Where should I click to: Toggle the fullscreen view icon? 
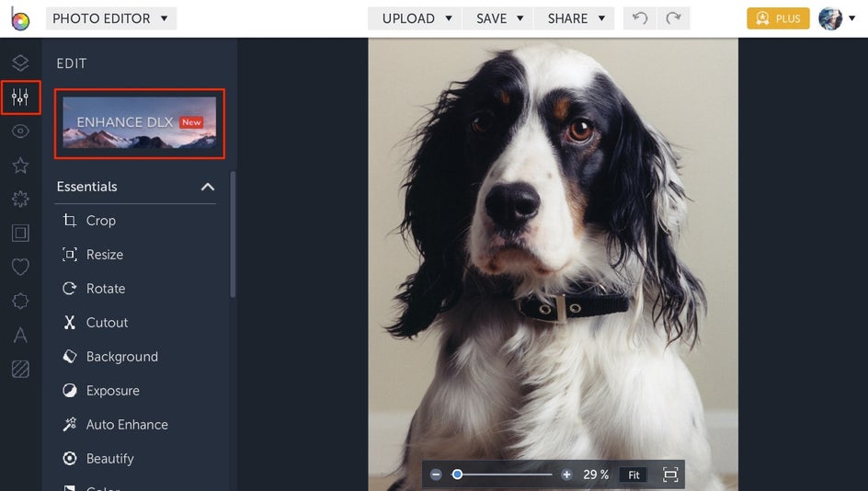tap(670, 474)
